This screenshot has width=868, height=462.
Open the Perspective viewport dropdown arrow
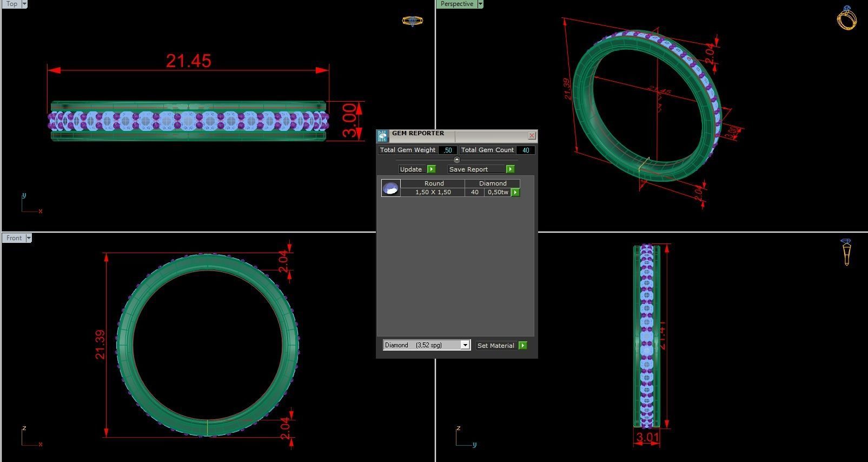[480, 4]
